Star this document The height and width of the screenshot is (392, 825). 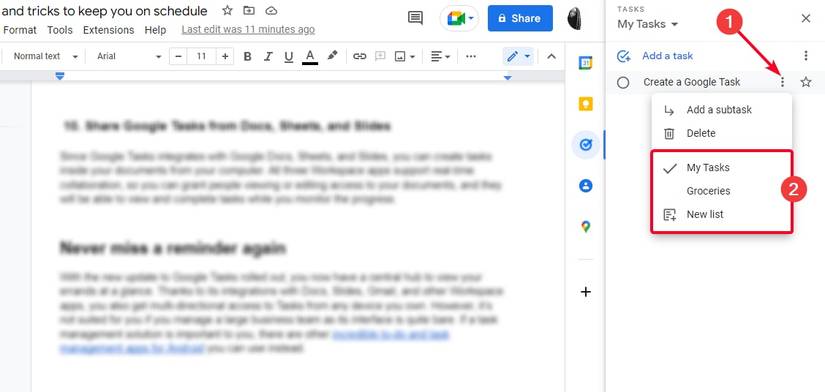pos(227,11)
